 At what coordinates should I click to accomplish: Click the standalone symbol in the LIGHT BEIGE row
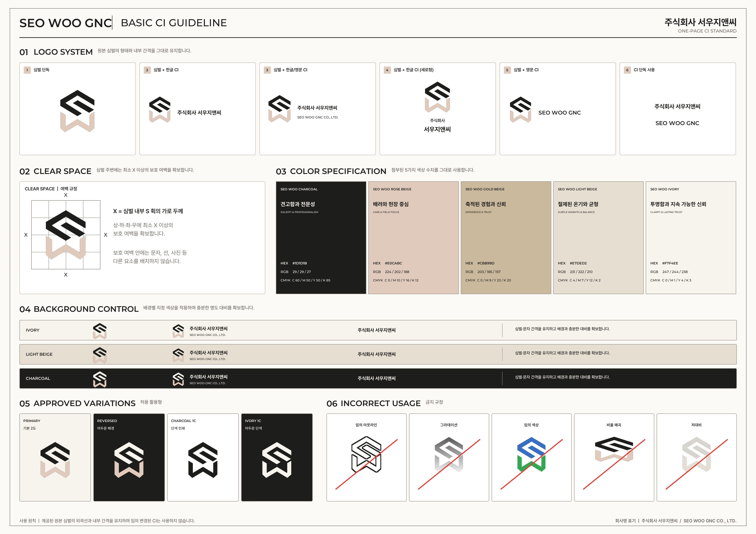100,355
